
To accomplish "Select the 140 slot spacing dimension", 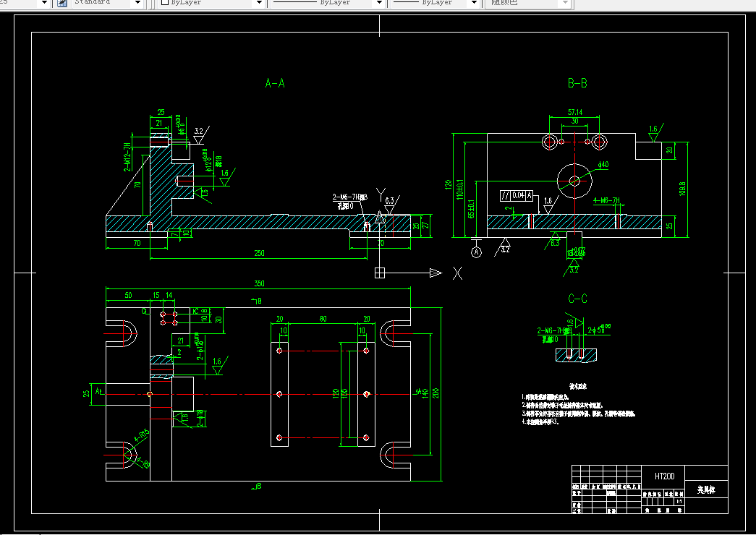I will pyautogui.click(x=424, y=393).
